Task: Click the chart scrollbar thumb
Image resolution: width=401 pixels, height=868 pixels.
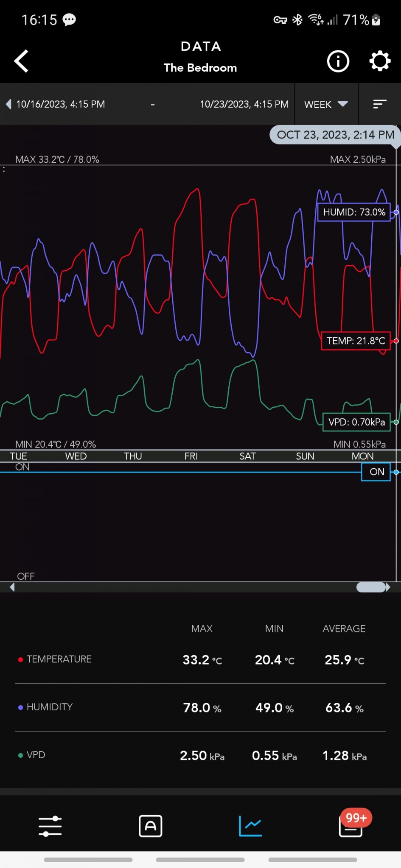Action: point(371,587)
